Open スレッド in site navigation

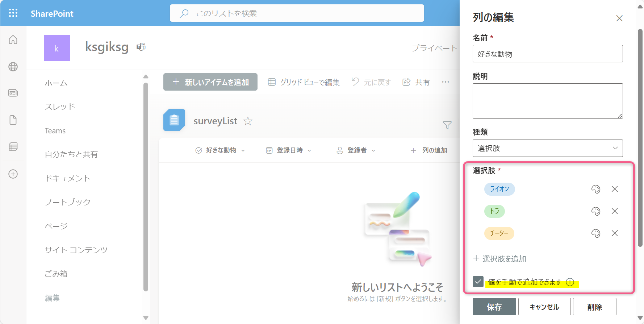click(60, 107)
